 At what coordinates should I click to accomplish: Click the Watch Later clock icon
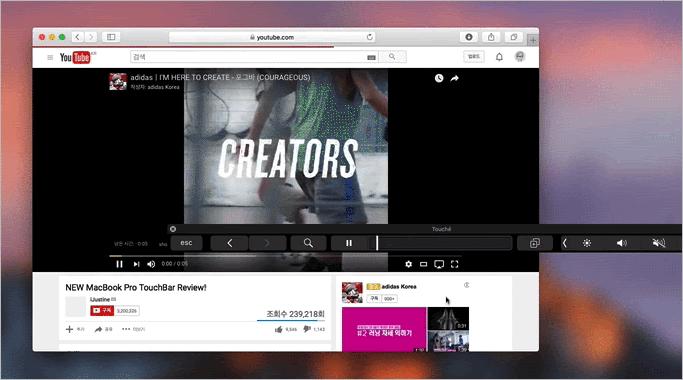(439, 78)
